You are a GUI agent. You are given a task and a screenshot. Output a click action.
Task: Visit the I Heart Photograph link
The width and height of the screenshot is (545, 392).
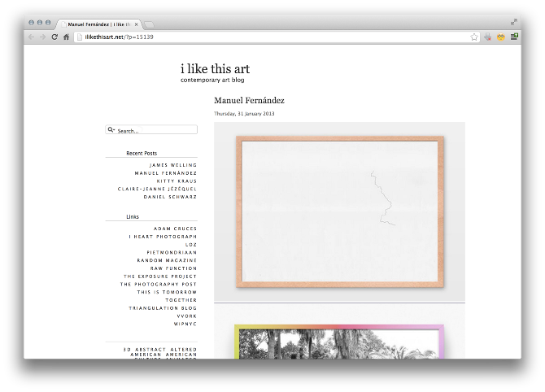tap(163, 237)
